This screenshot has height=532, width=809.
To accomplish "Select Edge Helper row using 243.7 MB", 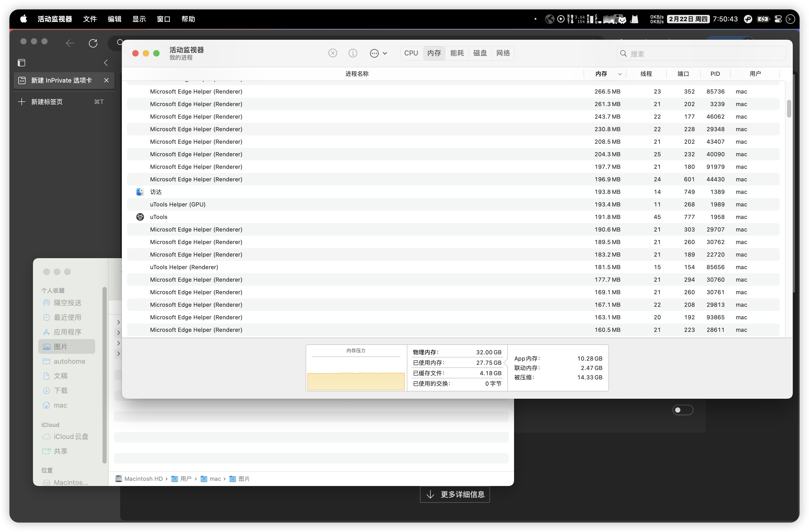I will (x=453, y=117).
